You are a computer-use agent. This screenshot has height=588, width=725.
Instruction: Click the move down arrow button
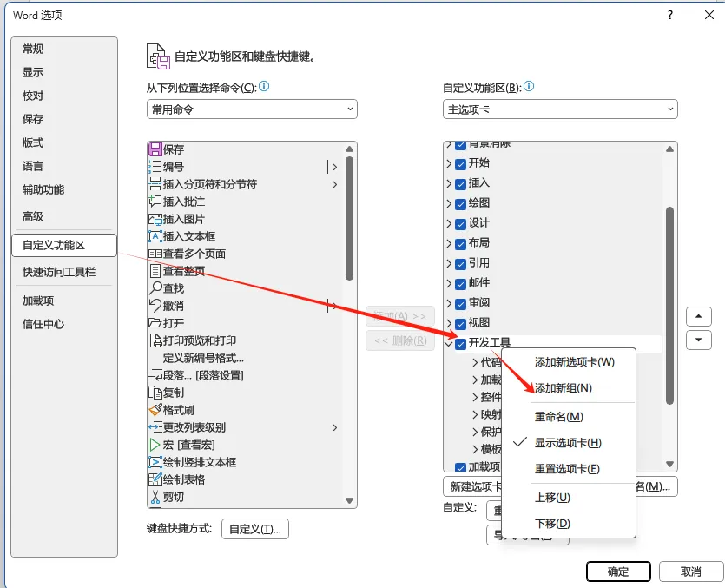[x=699, y=340]
